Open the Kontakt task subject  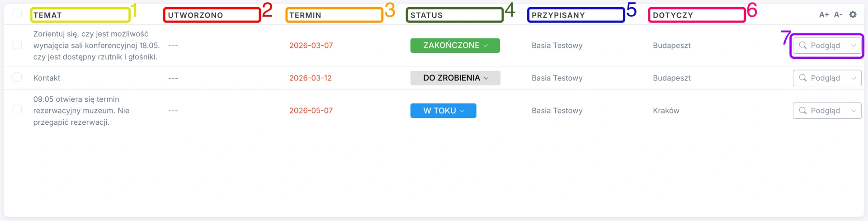coord(47,78)
